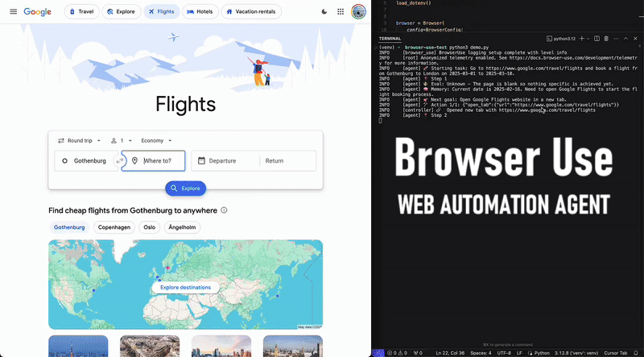The image size is (644, 357).
Task: Split the terminal
Action: (597, 39)
